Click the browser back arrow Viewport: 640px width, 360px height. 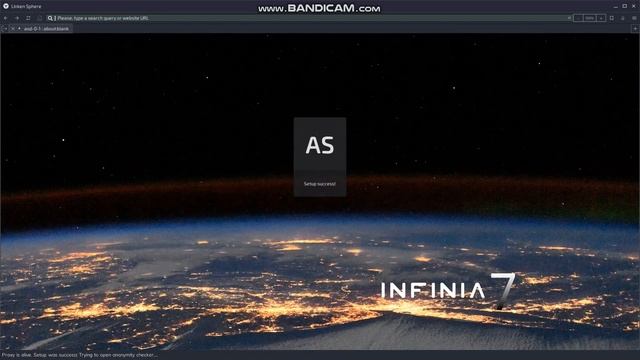(5, 18)
